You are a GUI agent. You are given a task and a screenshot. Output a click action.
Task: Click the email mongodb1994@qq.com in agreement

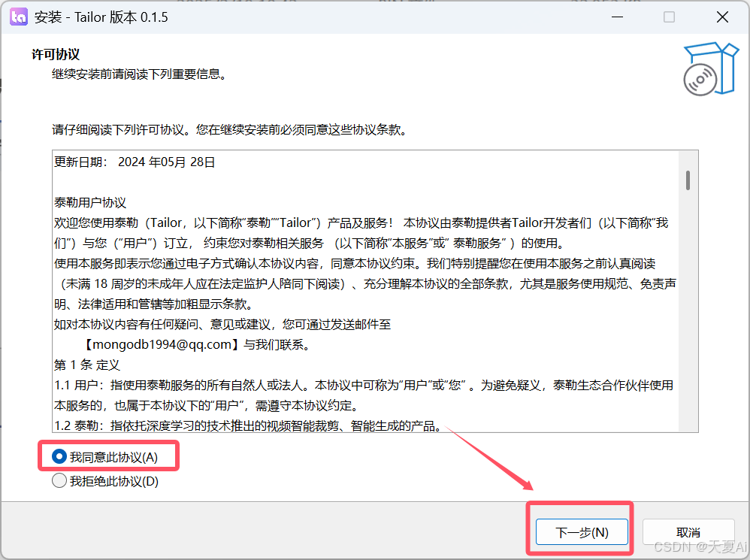pos(162,344)
